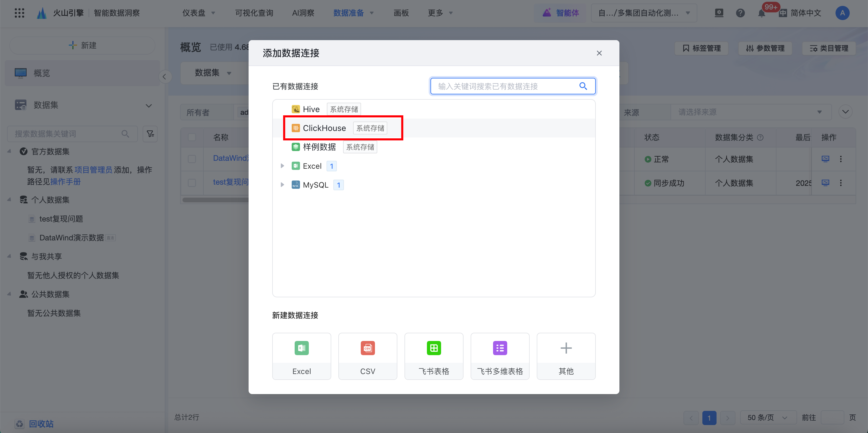Click the Excel new connection icon
Viewport: 868px width, 433px height.
pyautogui.click(x=301, y=348)
